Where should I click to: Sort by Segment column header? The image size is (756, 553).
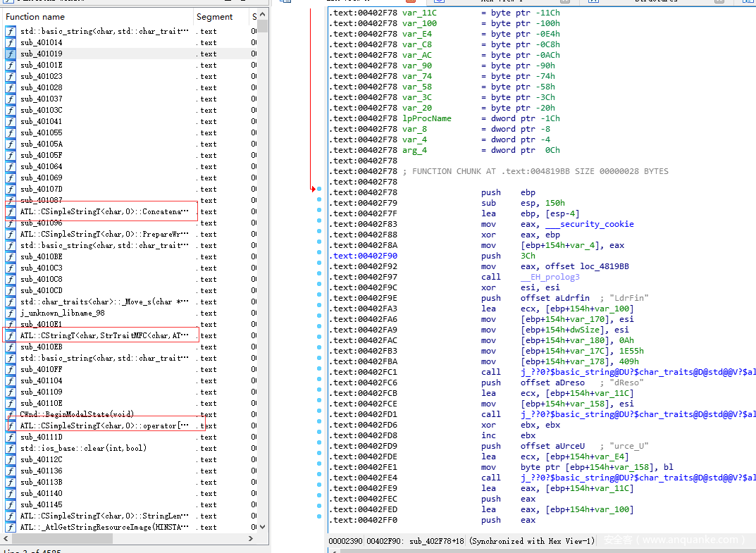coord(214,17)
